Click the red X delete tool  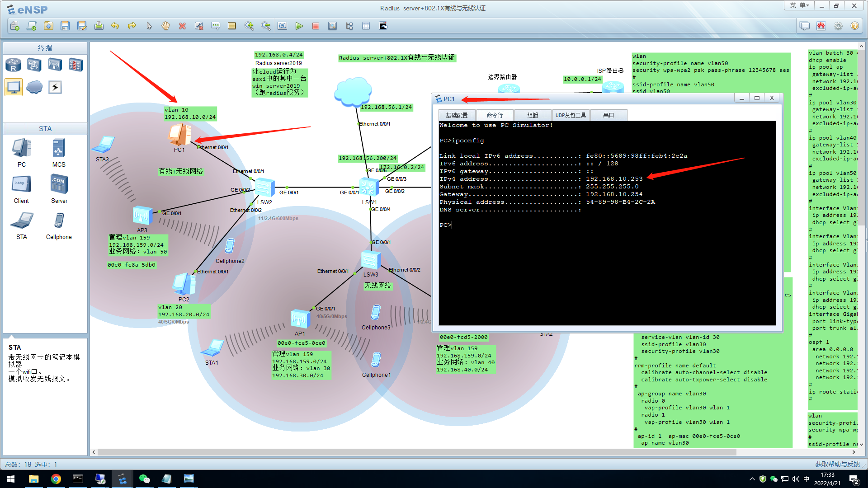click(182, 26)
